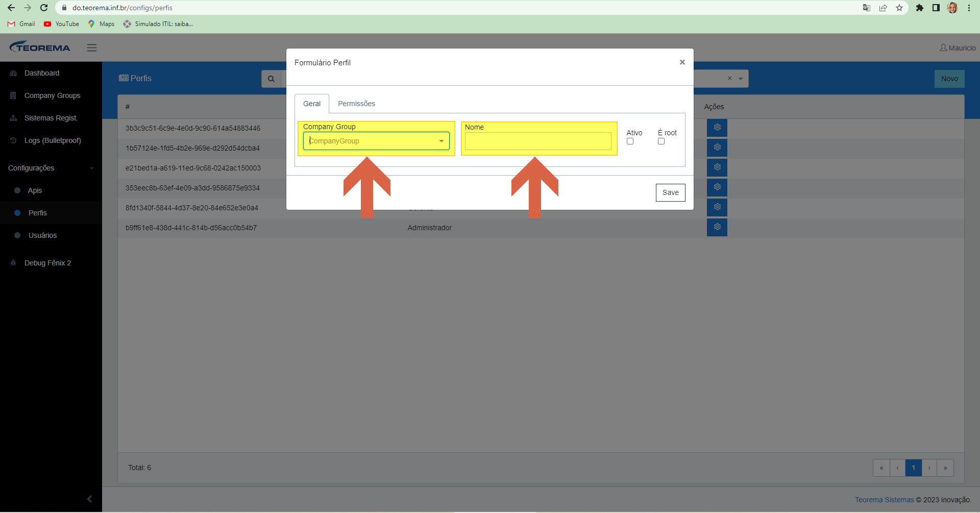Focus the Nome input field
Screen dimensions: 980x513
(x=538, y=141)
